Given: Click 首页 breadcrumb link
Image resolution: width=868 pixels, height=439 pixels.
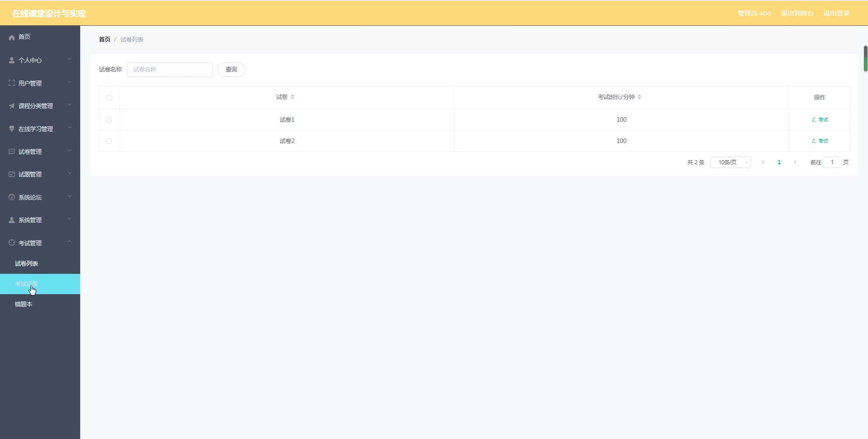Looking at the screenshot, I should coord(105,39).
